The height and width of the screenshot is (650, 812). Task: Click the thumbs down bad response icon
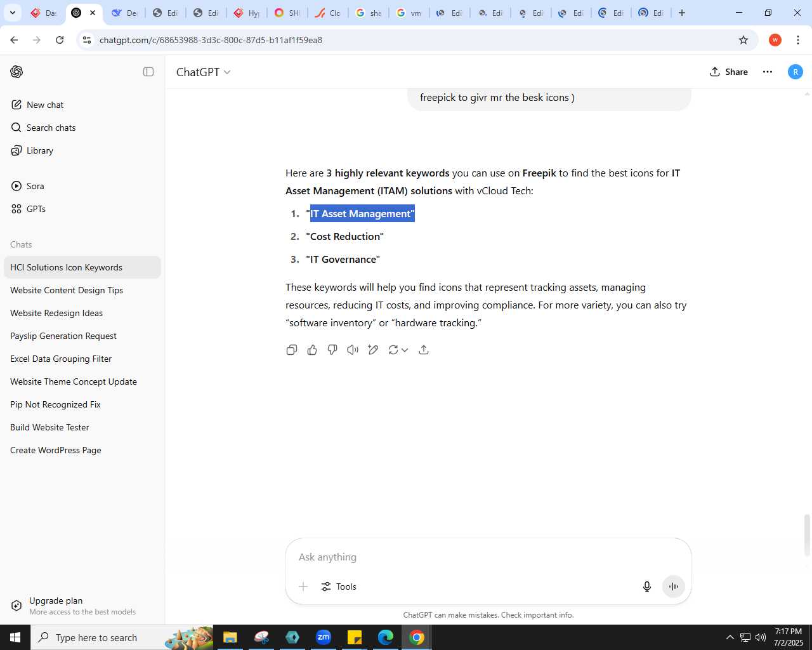point(332,350)
